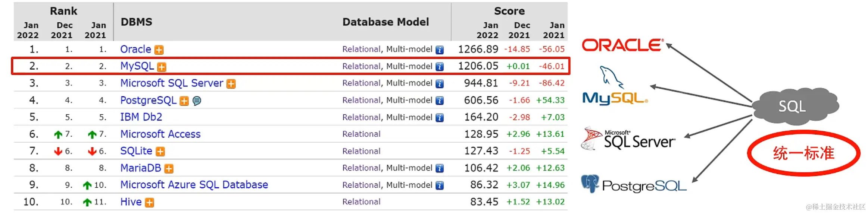
Task: Click the score value 128.95
Action: pos(481,134)
